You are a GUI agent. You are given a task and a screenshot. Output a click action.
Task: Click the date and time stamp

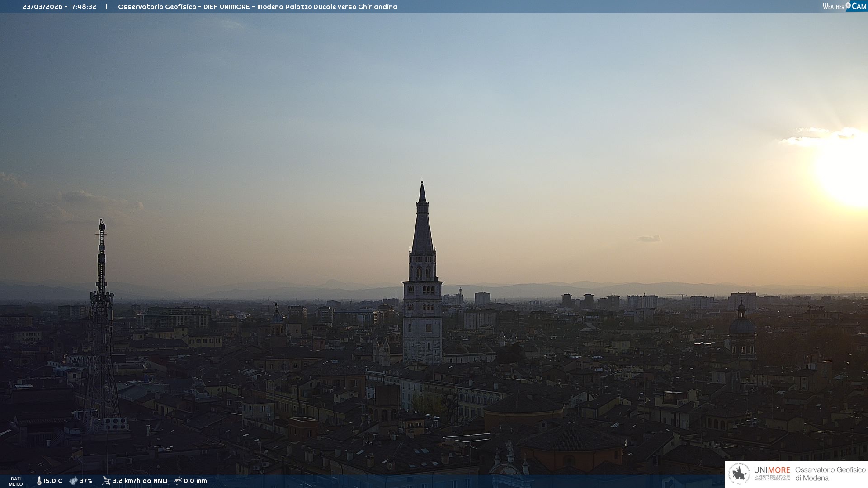[x=59, y=7]
